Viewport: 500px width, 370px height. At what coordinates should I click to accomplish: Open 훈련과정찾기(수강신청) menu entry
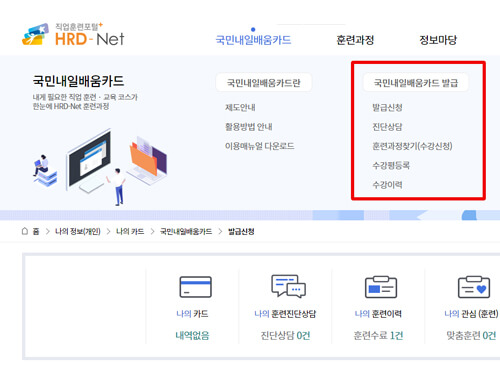coord(412,146)
